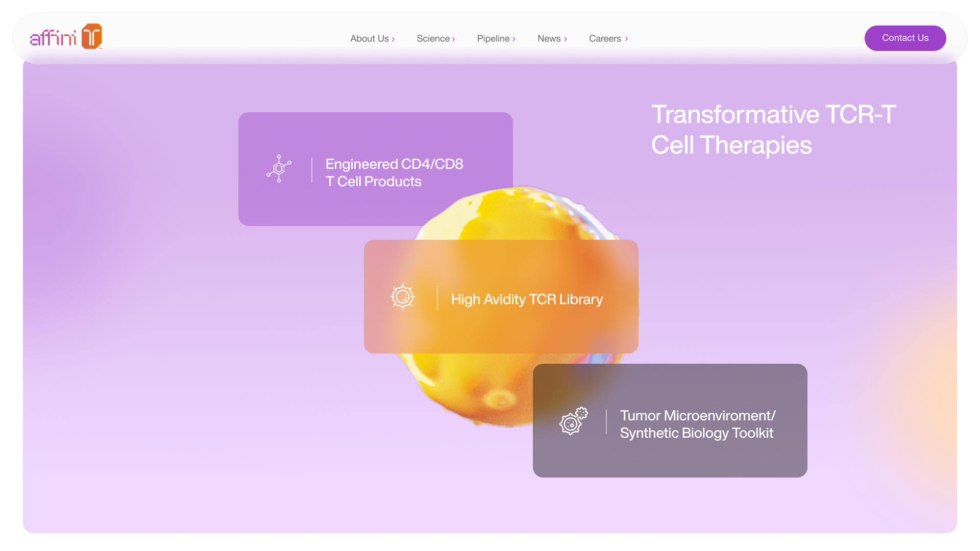Click the gear-cell icon on Toolkit card
Screen dimensions: 980x551
click(x=573, y=421)
